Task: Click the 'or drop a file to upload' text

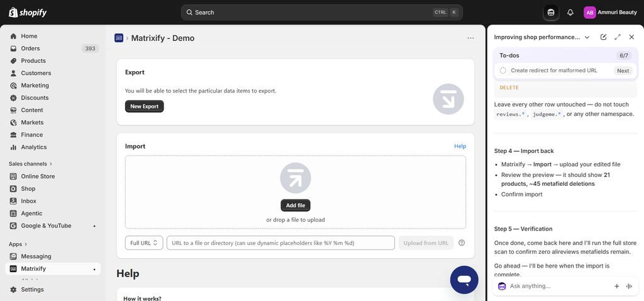Action: click(x=296, y=220)
